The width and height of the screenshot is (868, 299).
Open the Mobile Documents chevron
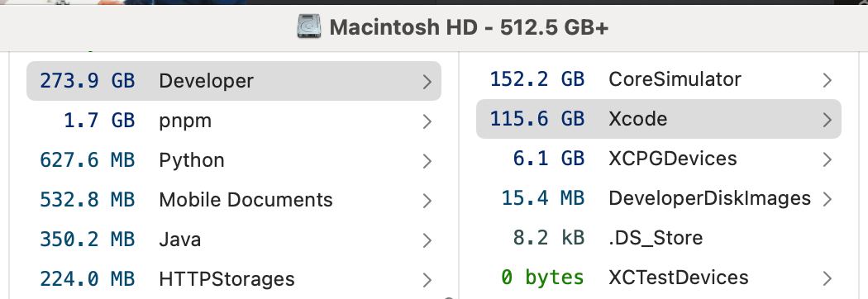(427, 201)
